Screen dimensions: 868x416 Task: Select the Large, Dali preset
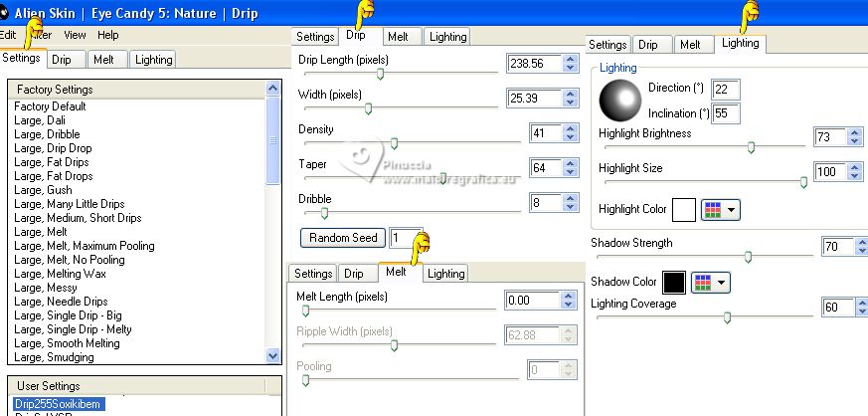coord(40,120)
